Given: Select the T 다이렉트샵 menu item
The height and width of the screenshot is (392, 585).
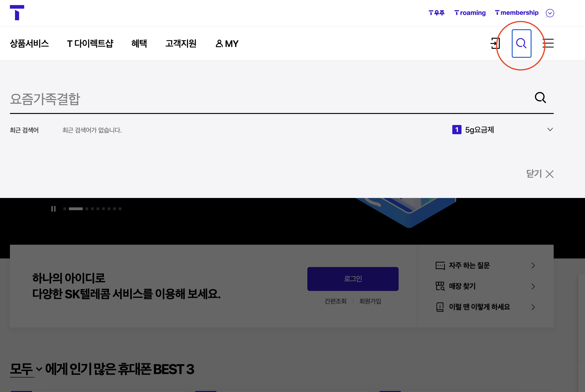Looking at the screenshot, I should [91, 44].
